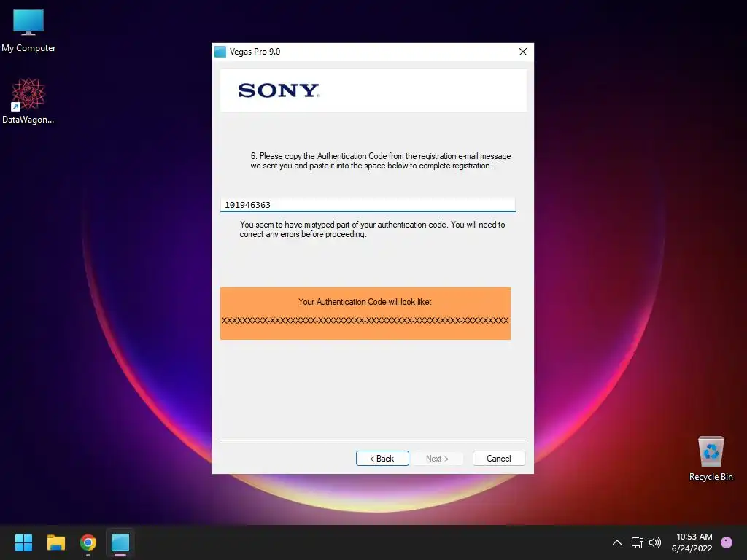Open the notification badge in the tray
The height and width of the screenshot is (560, 747).
point(727,542)
